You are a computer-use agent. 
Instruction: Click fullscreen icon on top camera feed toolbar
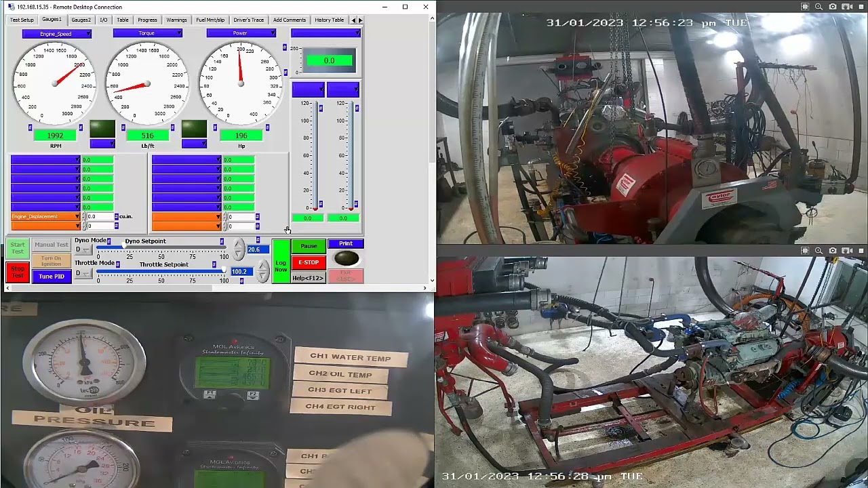(x=805, y=7)
